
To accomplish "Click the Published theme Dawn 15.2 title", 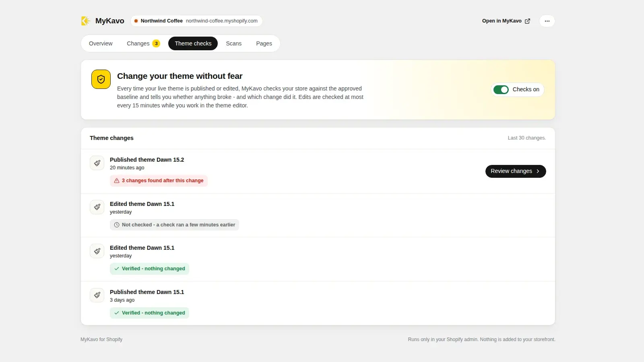I will point(147,160).
